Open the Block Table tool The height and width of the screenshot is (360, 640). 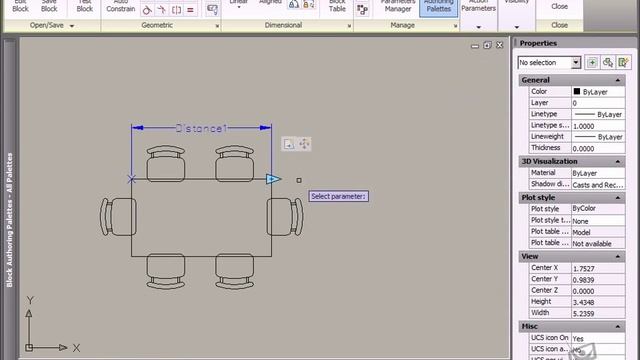pos(337,7)
